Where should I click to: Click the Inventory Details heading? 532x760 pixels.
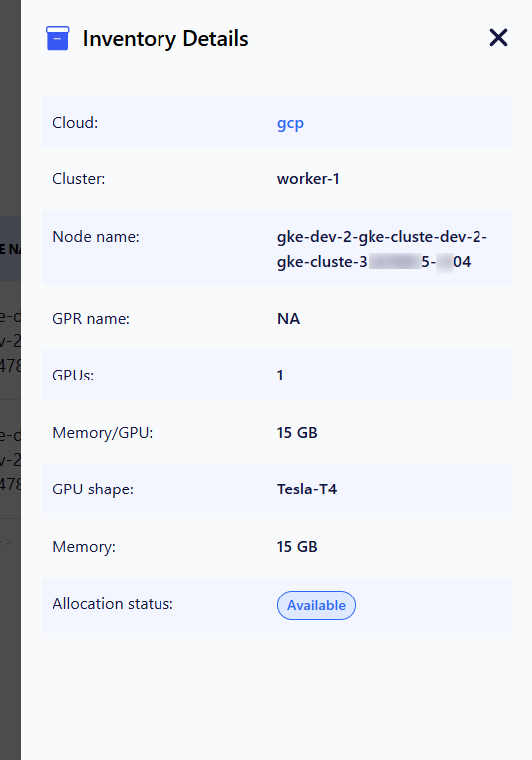tap(165, 39)
